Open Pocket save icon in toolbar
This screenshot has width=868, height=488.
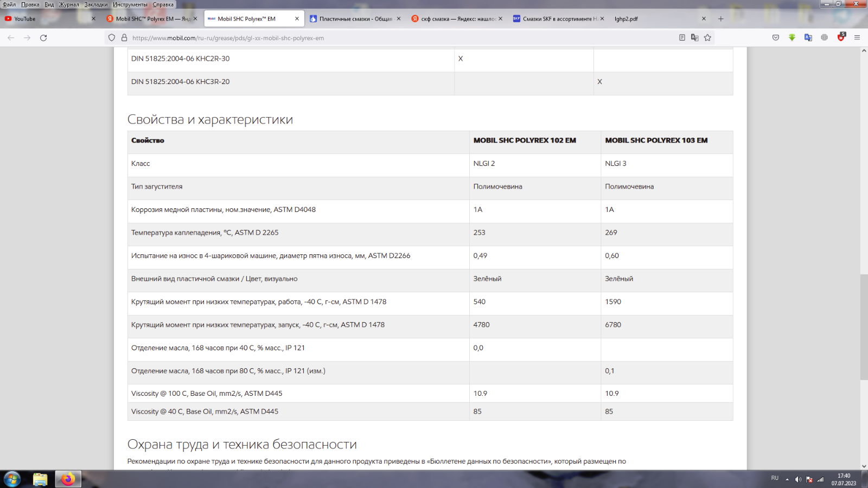coord(776,38)
